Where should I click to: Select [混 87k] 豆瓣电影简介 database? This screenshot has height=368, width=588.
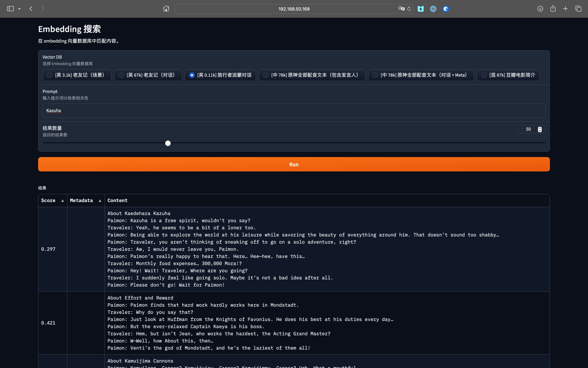pyautogui.click(x=508, y=75)
